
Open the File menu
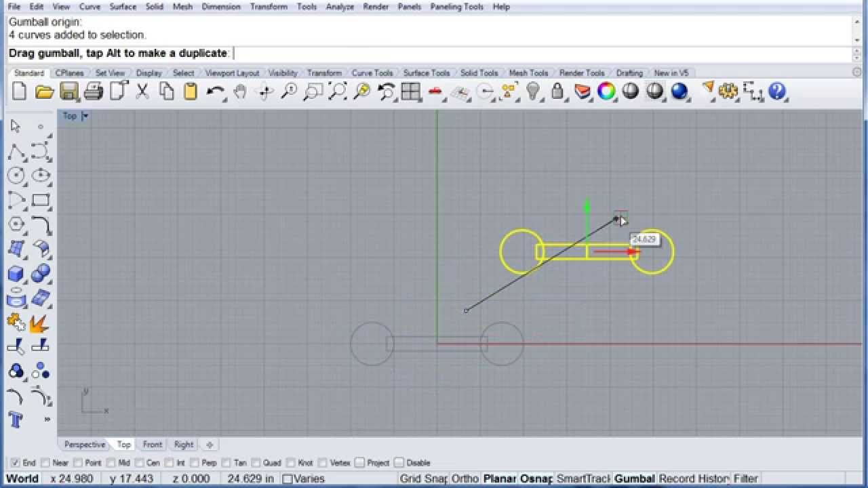(14, 7)
